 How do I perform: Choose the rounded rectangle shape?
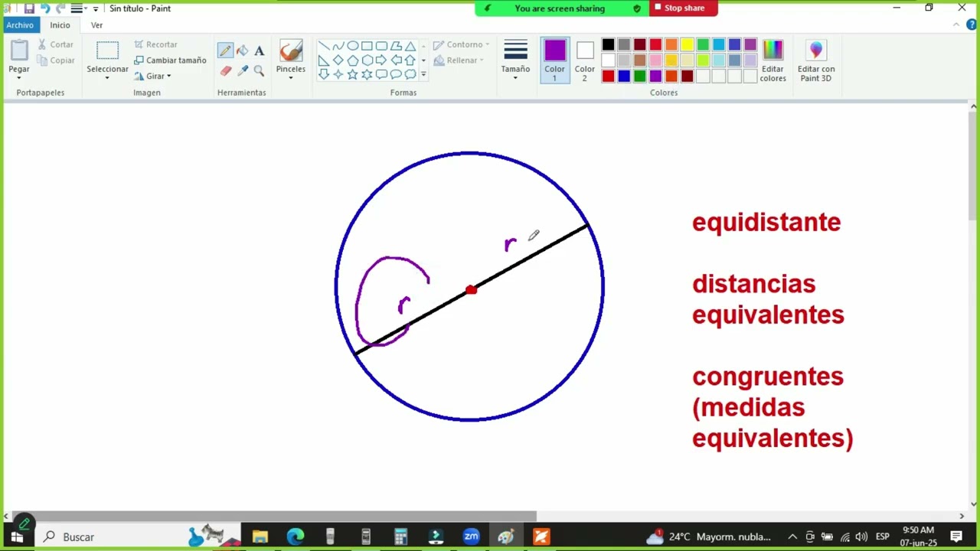(x=381, y=46)
